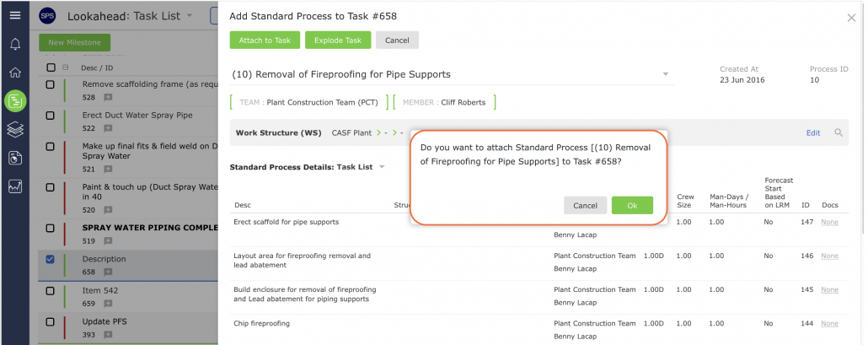The width and height of the screenshot is (868, 345).
Task: Open the layers stack icon in sidebar
Action: pyautogui.click(x=15, y=130)
